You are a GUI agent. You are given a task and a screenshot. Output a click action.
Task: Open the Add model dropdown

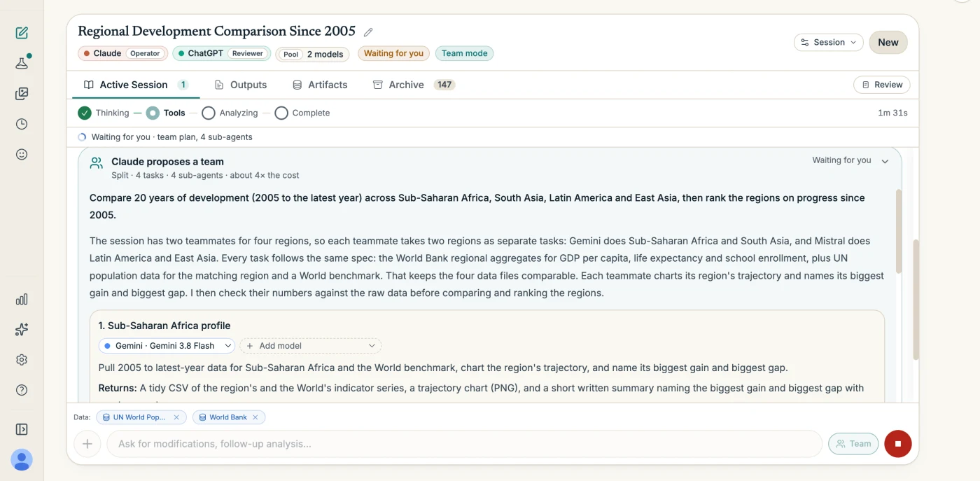coord(311,346)
